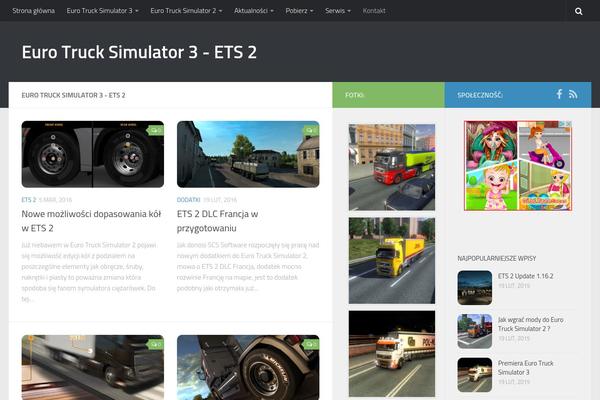
Task: Click comment count on blurred truck thumbnail
Action: click(x=156, y=344)
